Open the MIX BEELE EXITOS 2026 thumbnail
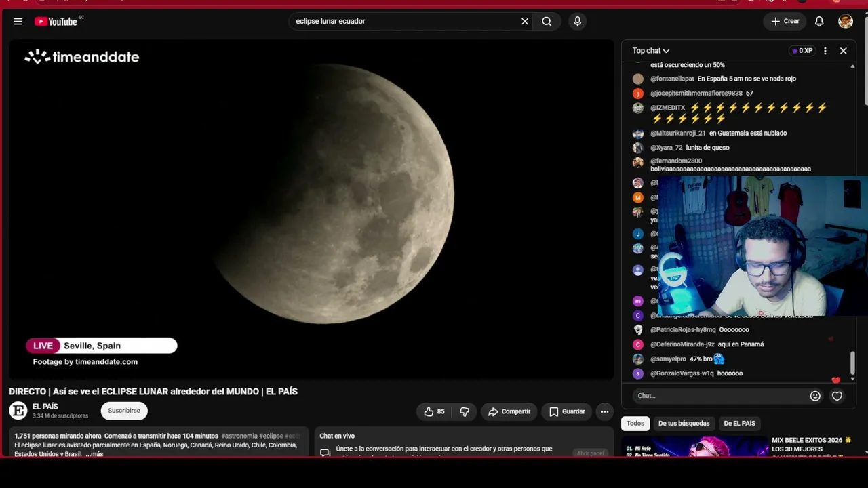The width and height of the screenshot is (868, 488). [x=695, y=447]
